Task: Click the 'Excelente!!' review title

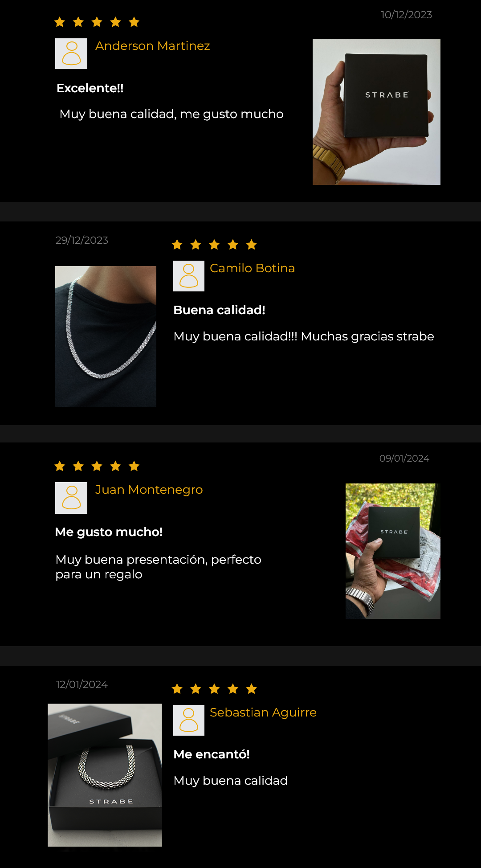Action: pos(90,88)
